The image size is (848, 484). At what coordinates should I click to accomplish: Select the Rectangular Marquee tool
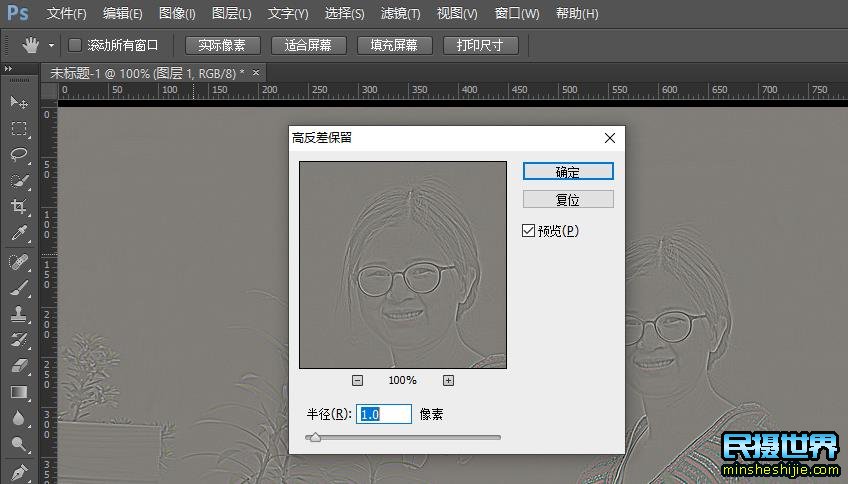(x=19, y=128)
